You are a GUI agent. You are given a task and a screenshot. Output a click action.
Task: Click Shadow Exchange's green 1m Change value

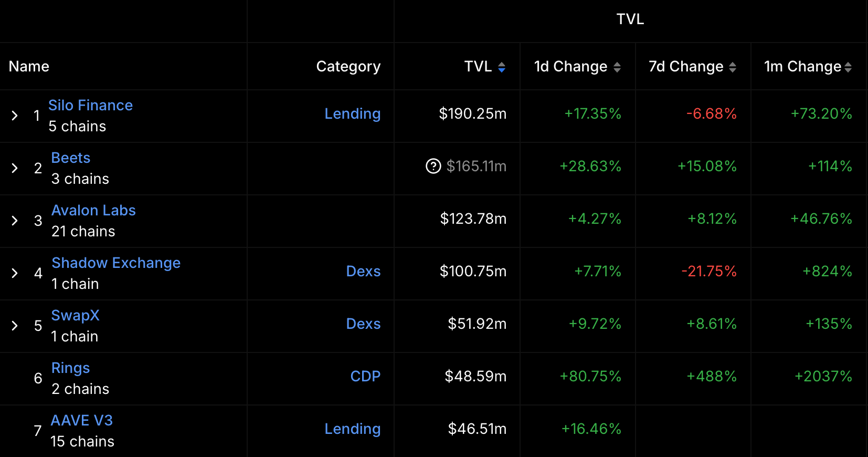pyautogui.click(x=826, y=272)
